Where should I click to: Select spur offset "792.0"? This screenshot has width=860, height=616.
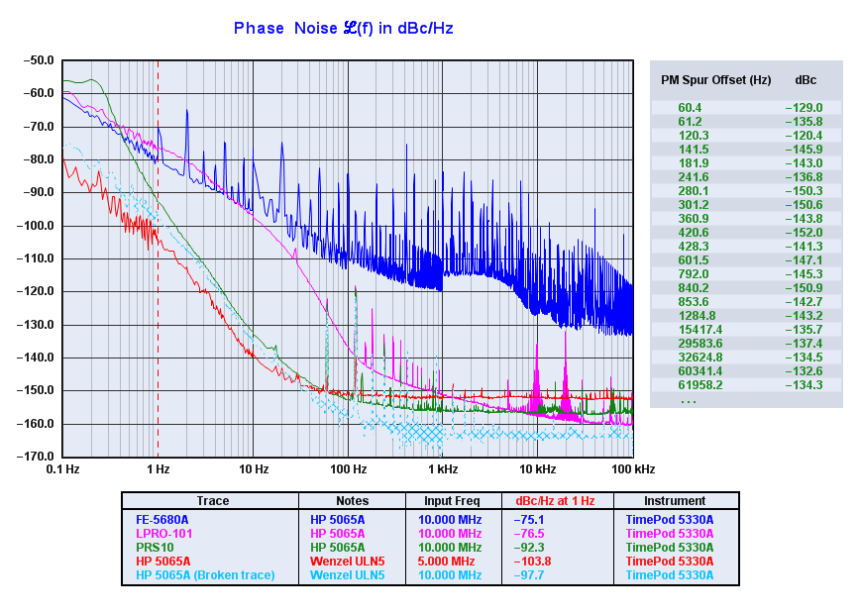pos(694,274)
